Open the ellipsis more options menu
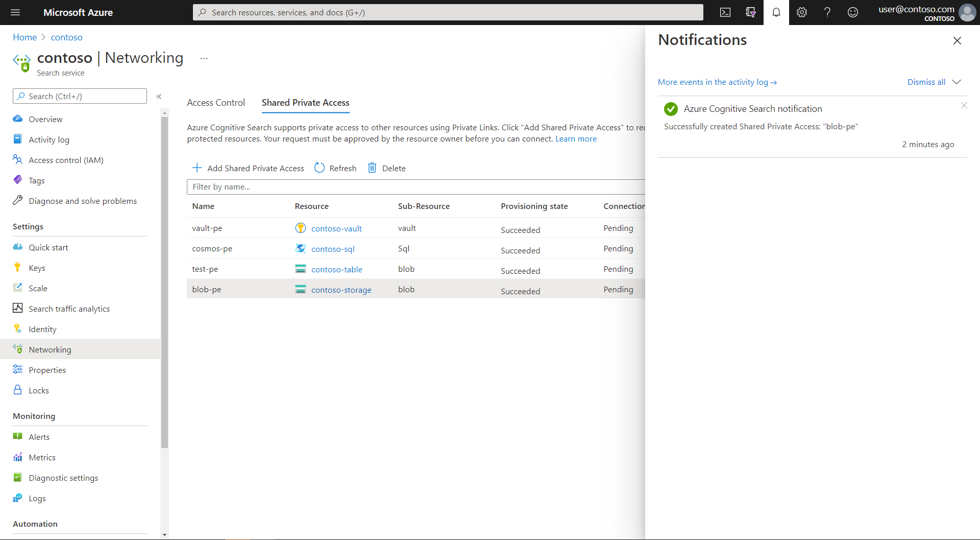980x540 pixels. coord(204,58)
